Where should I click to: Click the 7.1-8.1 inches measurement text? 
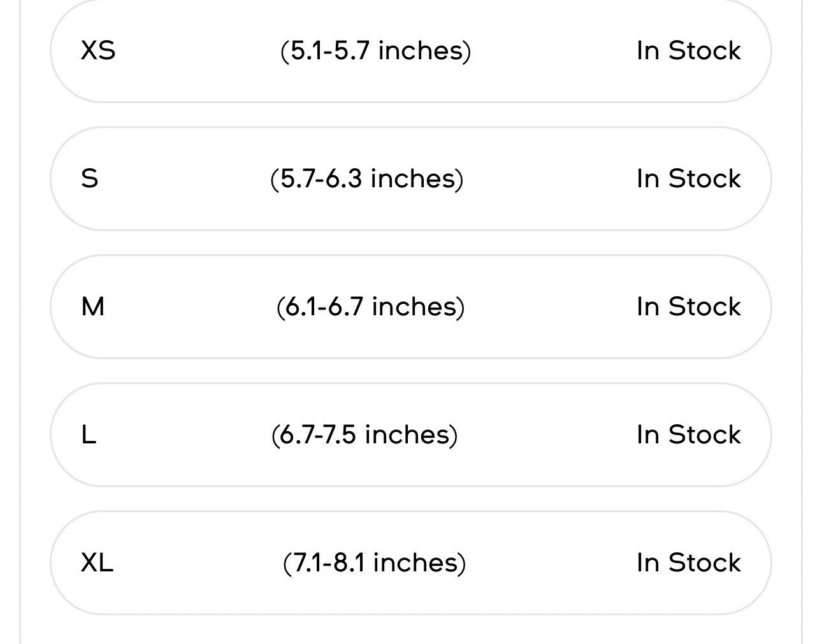coord(374,562)
